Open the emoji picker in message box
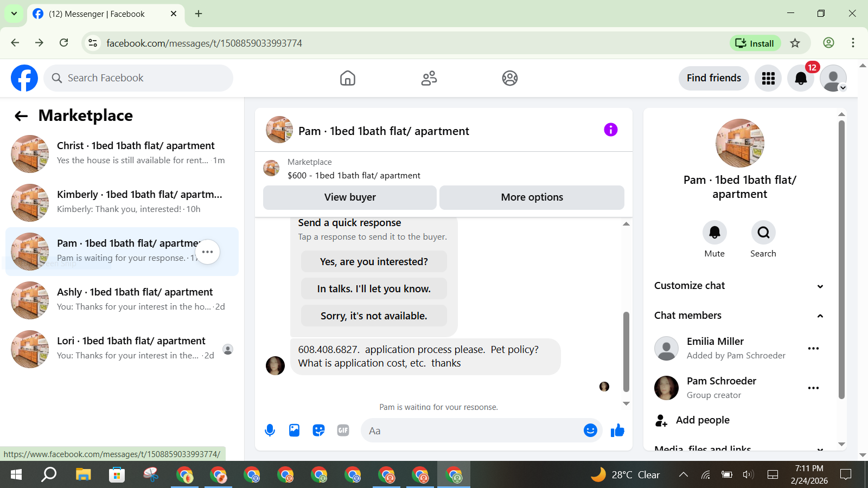 590,431
